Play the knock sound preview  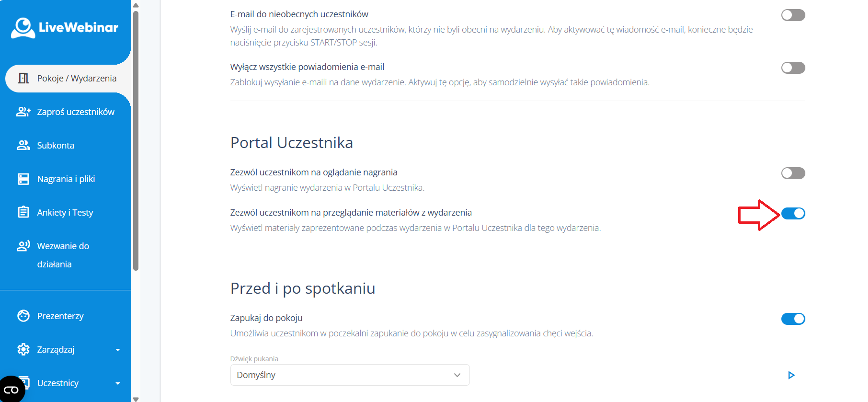791,375
